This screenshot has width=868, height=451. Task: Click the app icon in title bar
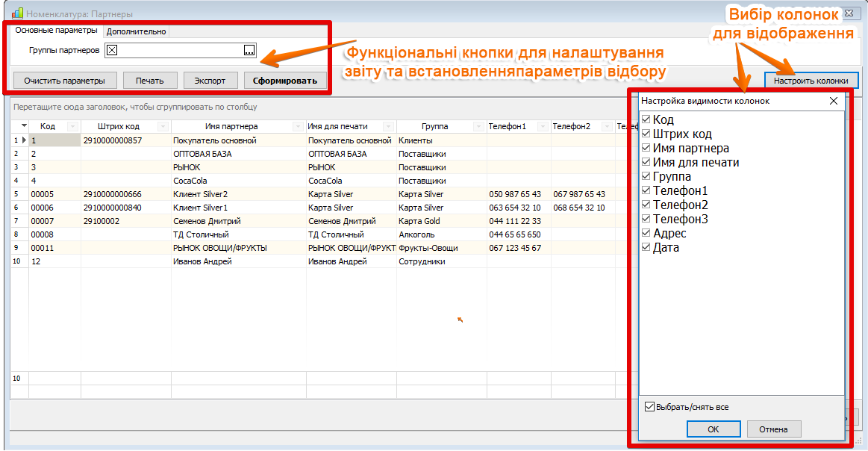17,13
